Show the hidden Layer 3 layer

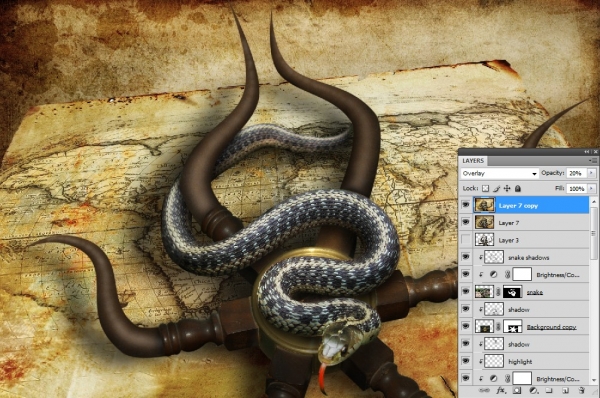pyautogui.click(x=465, y=240)
